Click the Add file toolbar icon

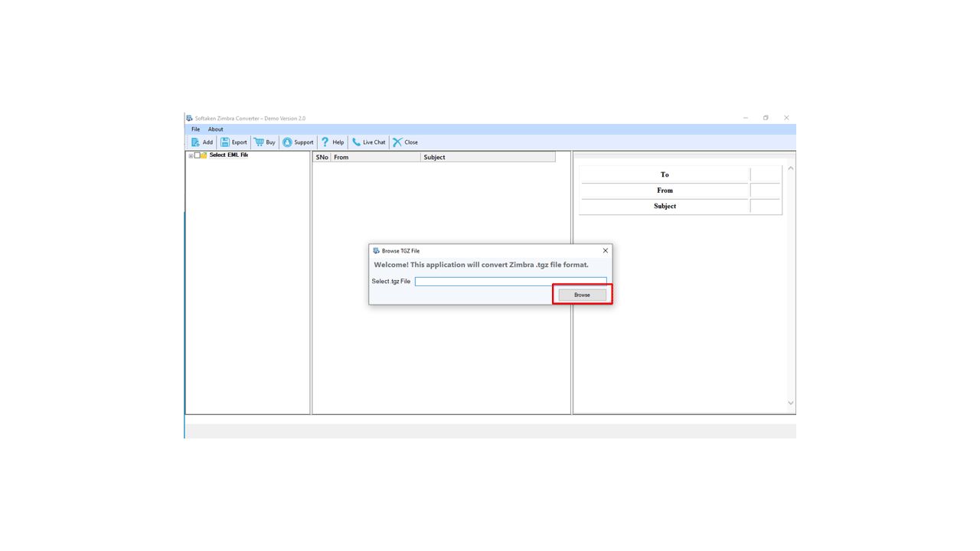point(195,142)
